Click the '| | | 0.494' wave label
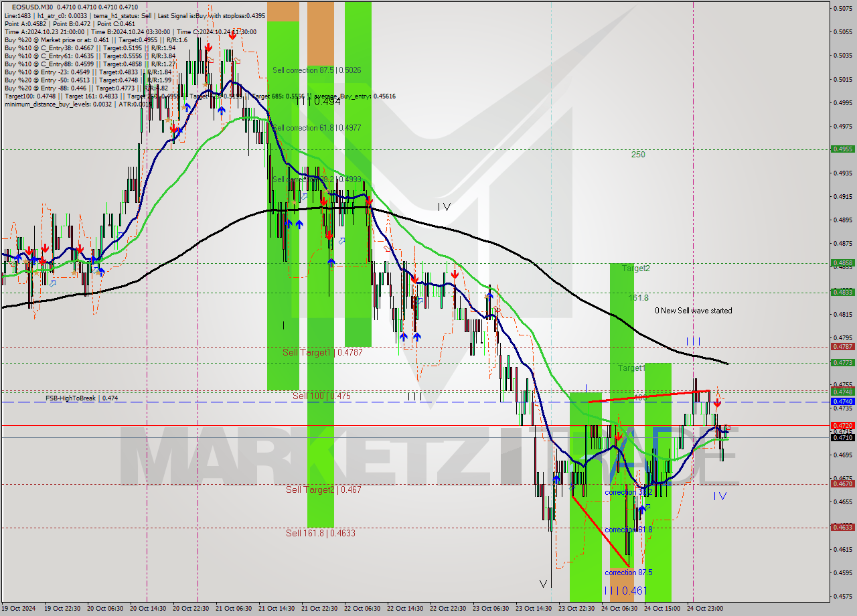Screen dimensions: 857x616 pyautogui.click(x=318, y=101)
